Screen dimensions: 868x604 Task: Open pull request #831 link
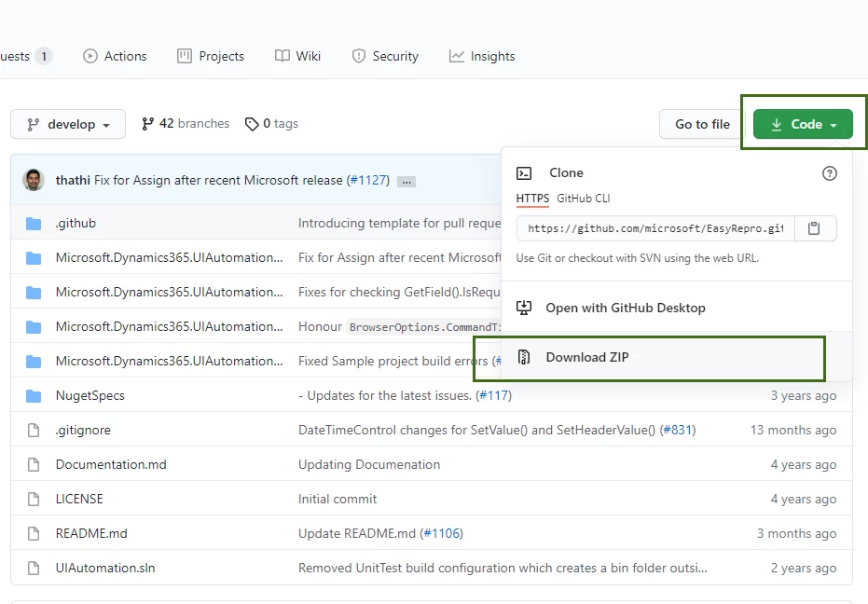tap(678, 430)
